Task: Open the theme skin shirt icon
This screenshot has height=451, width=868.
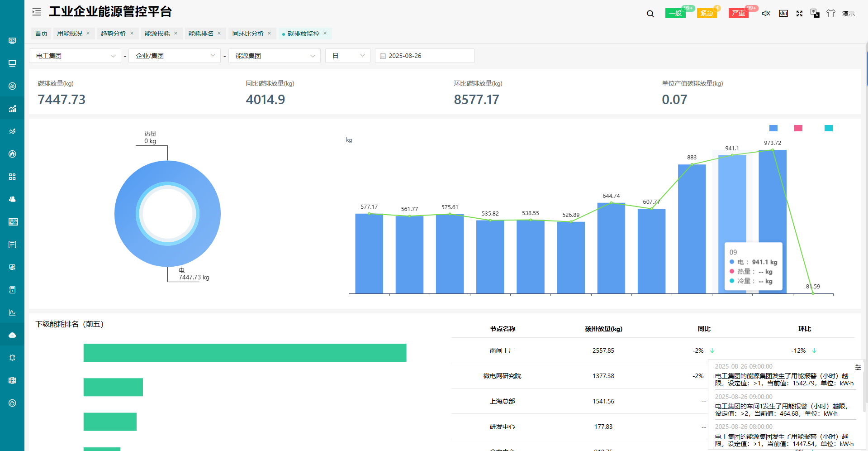Action: (831, 14)
